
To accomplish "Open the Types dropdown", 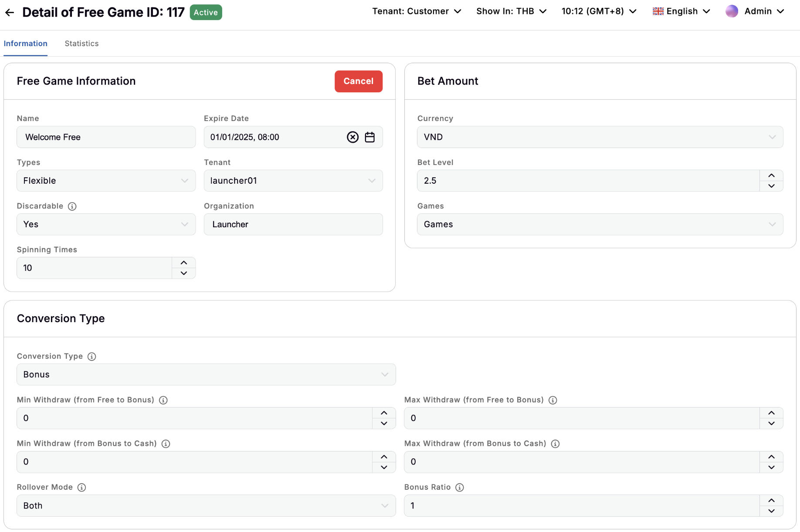I will (106, 181).
